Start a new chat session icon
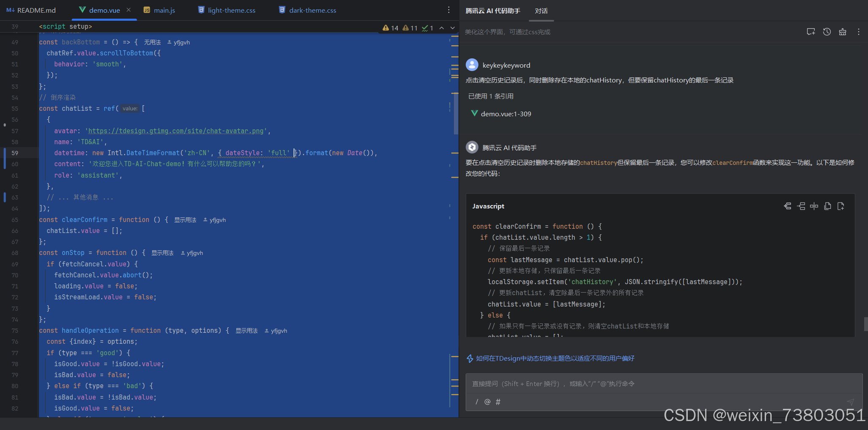Screen dimensions: 868x430 810,32
